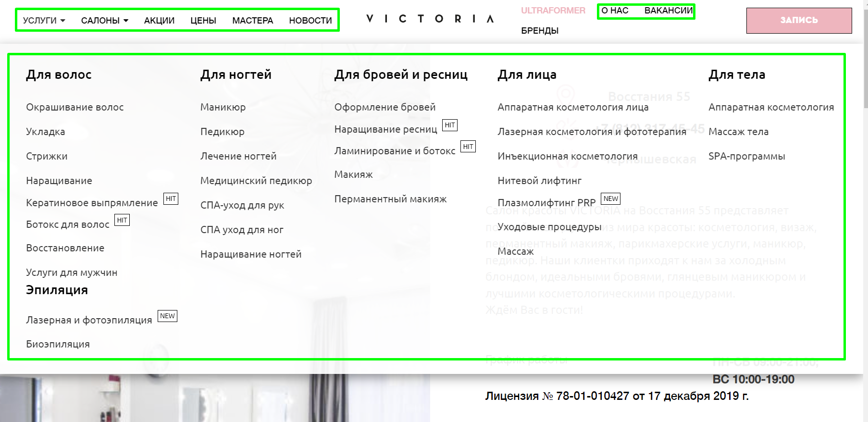
Task: Select Кератиновое выпрямление service
Action: (92, 203)
